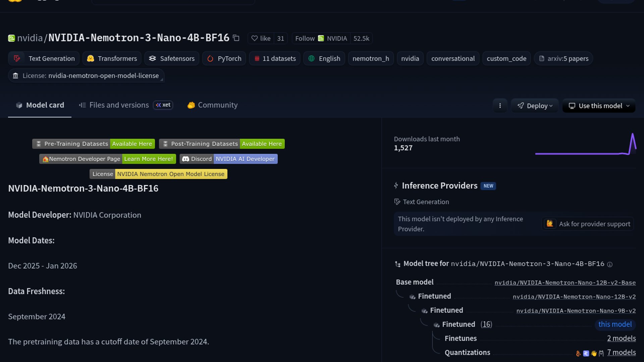Click Ask for provider support button
The image size is (644, 362).
(588, 224)
